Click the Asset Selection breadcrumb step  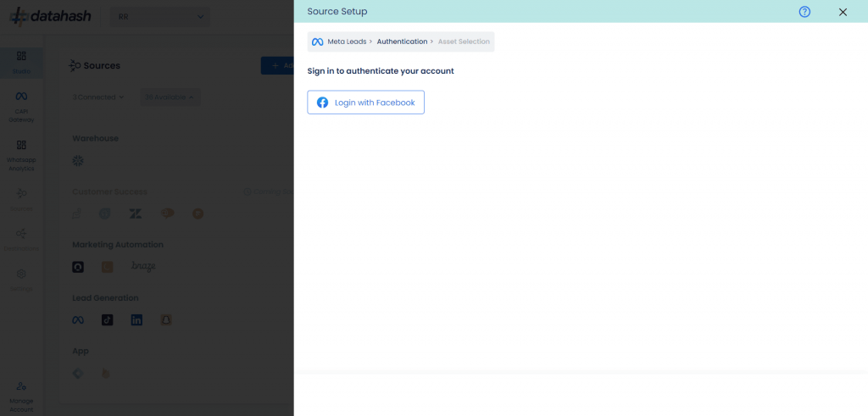pos(464,42)
